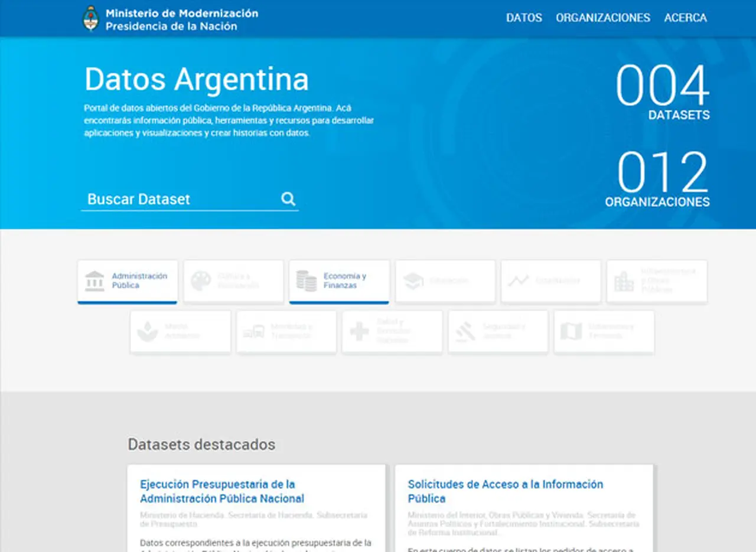
Task: Click the 'Ministerio del Interior, Obras Públicas' subtitle
Action: pos(523,524)
